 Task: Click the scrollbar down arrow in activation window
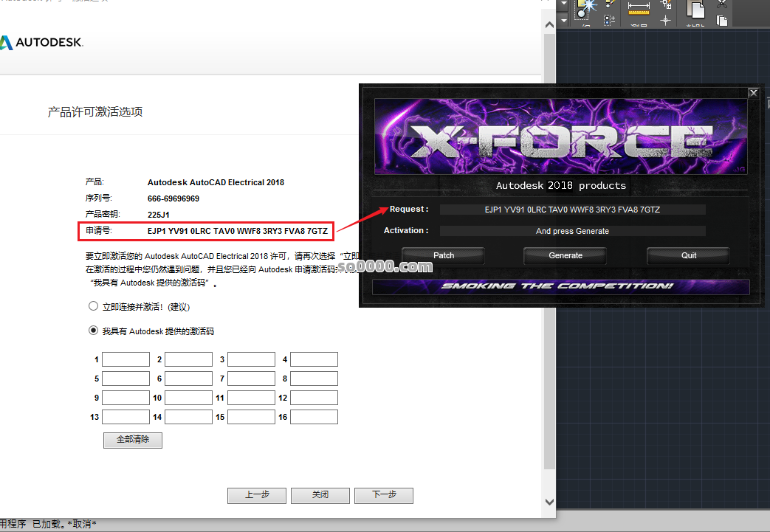[549, 502]
